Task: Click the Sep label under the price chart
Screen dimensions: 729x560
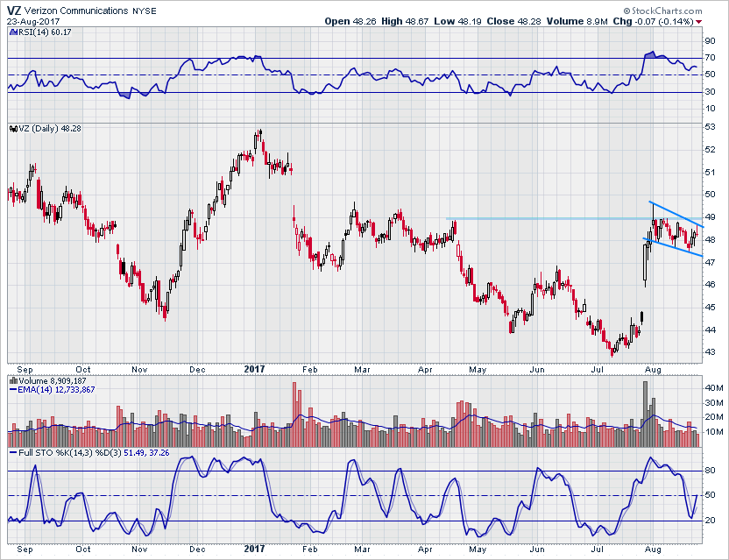Action: click(25, 370)
